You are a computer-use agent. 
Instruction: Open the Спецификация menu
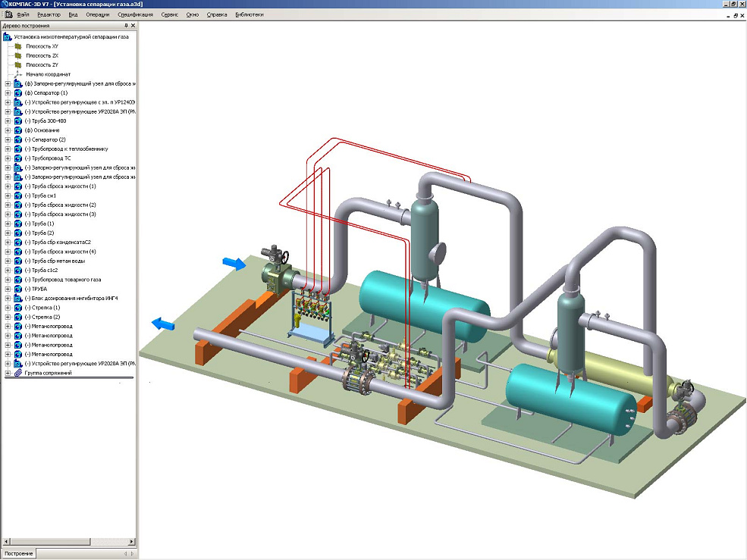tap(135, 14)
